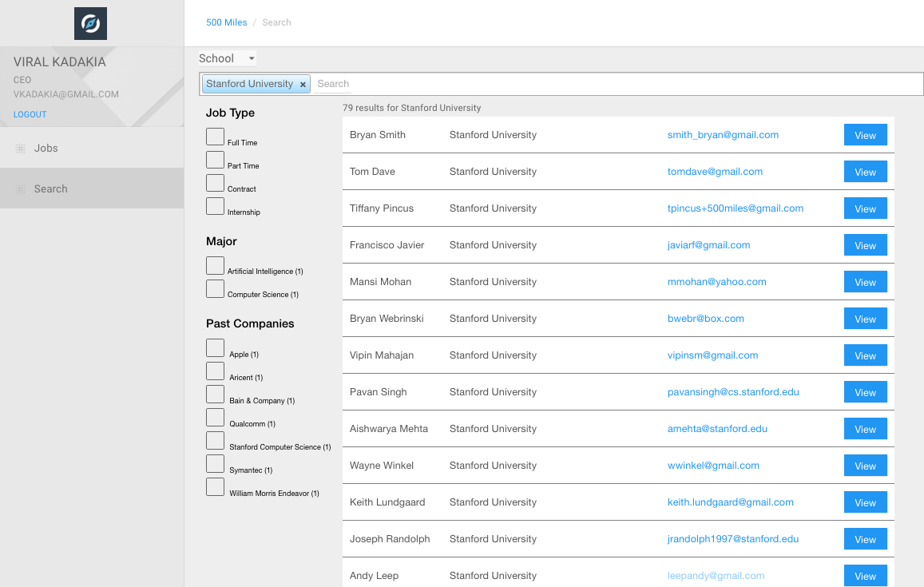The image size is (924, 587).
Task: Go to the Search sidebar item
Action: click(50, 189)
